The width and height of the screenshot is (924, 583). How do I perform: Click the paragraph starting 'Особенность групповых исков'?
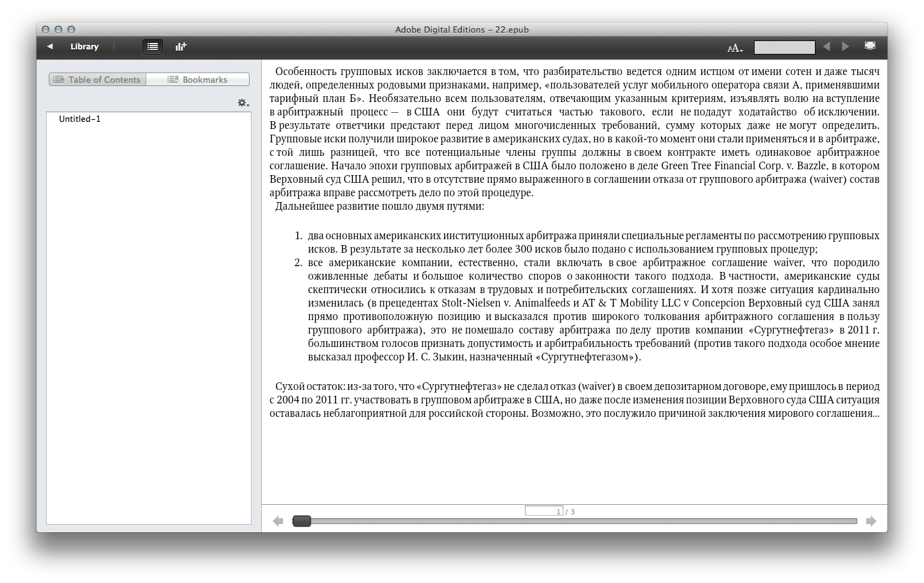(574, 132)
